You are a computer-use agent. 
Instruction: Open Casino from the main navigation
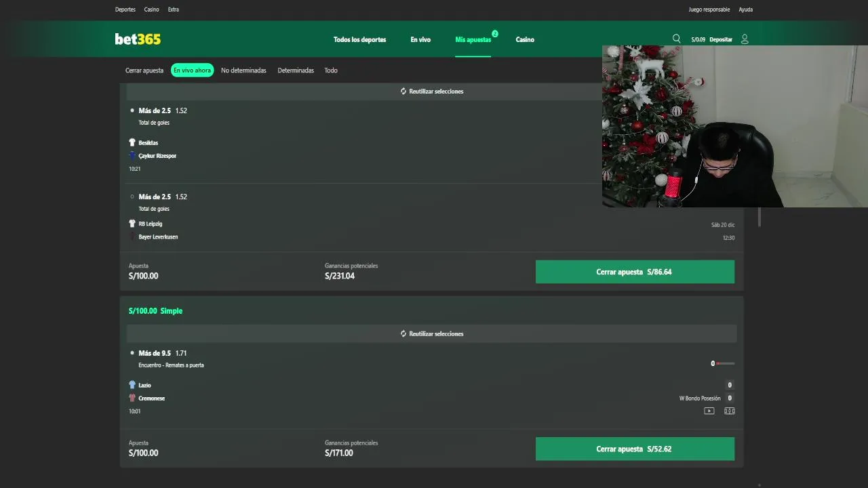(x=525, y=40)
